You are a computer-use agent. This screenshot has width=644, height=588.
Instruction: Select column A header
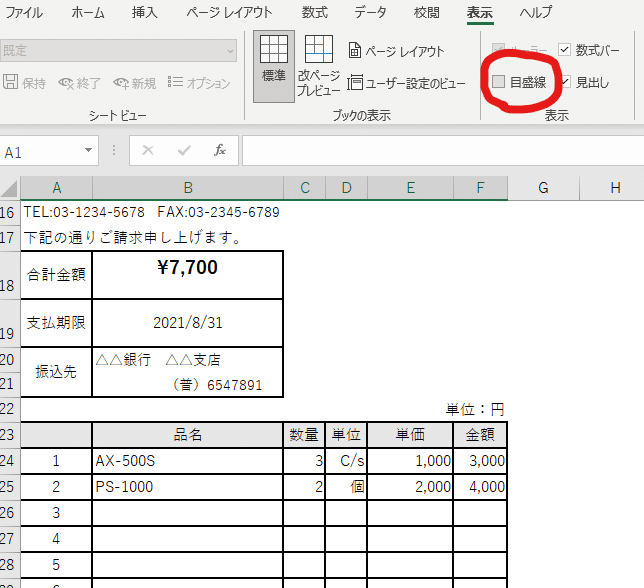[57, 188]
